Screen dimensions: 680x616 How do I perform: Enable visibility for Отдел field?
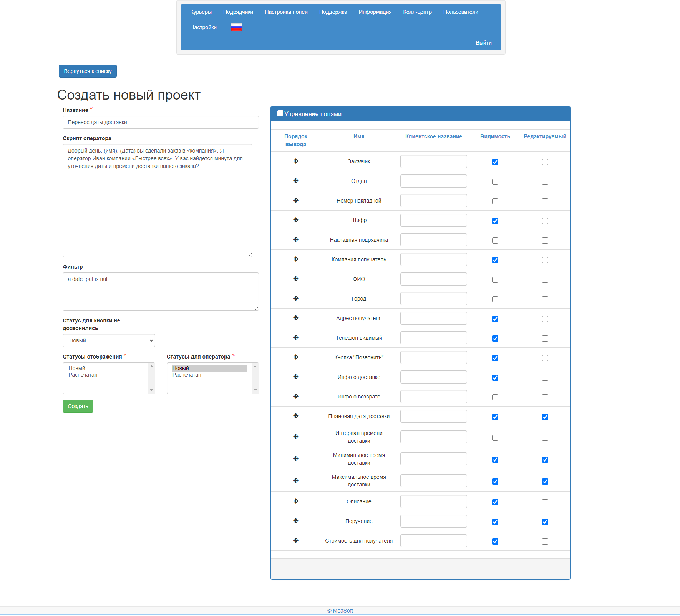tap(495, 182)
